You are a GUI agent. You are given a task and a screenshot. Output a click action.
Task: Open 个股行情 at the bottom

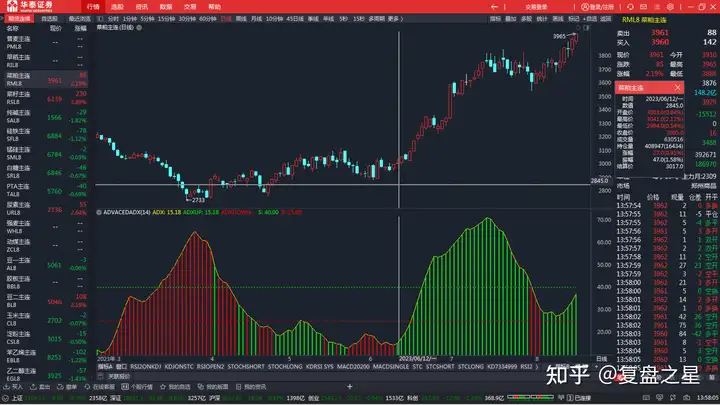click(137, 387)
